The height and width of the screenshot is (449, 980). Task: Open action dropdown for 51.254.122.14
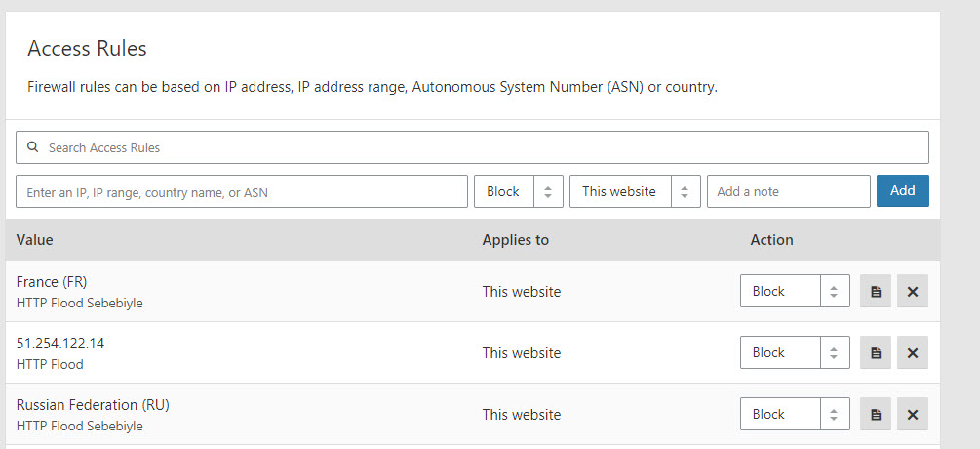pyautogui.click(x=794, y=353)
